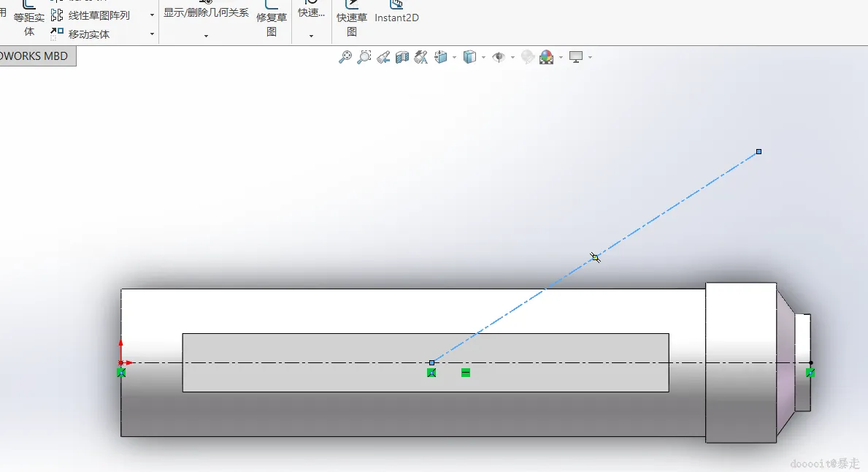Click the Apply Scene icon
The width and height of the screenshot is (868, 472).
pyautogui.click(x=546, y=57)
